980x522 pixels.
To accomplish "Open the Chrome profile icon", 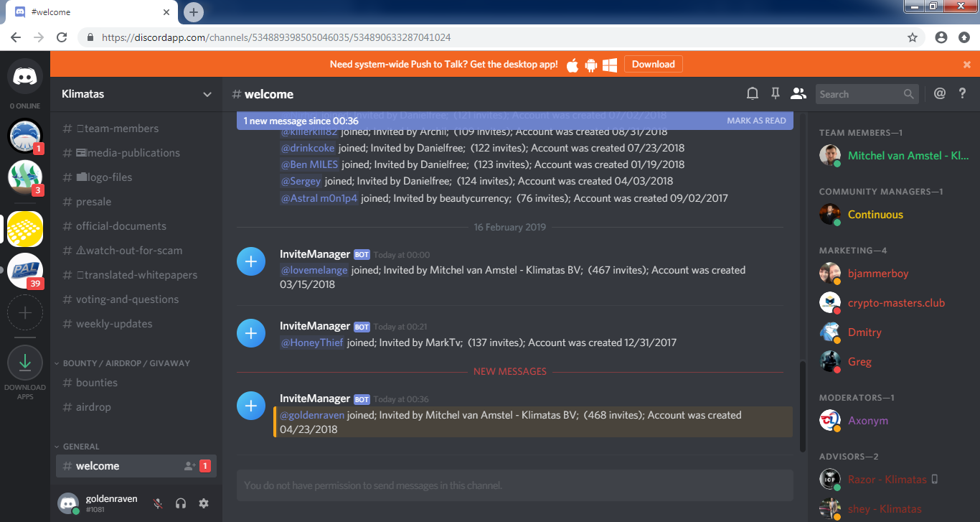I will tap(941, 37).
